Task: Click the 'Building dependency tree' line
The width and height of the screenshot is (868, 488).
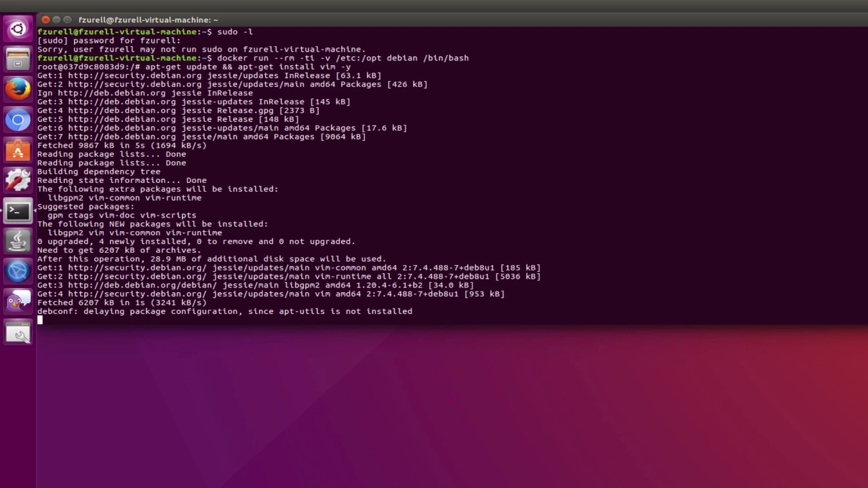Action: (99, 171)
